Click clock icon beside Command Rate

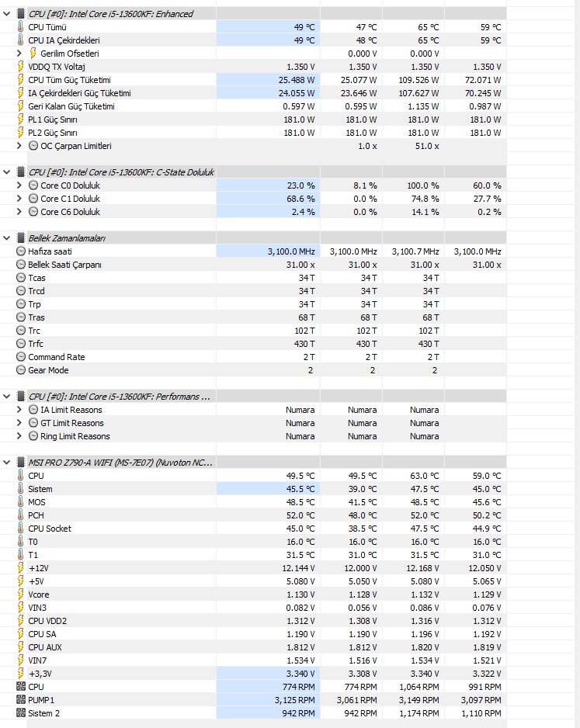[x=21, y=357]
